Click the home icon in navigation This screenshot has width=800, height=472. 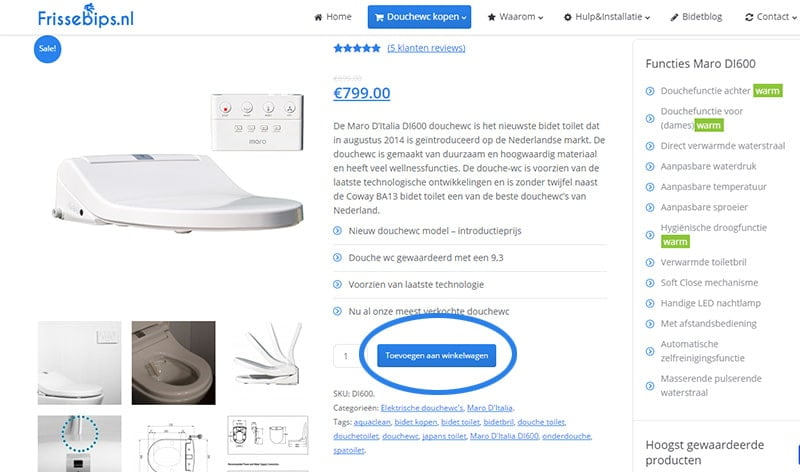[319, 18]
